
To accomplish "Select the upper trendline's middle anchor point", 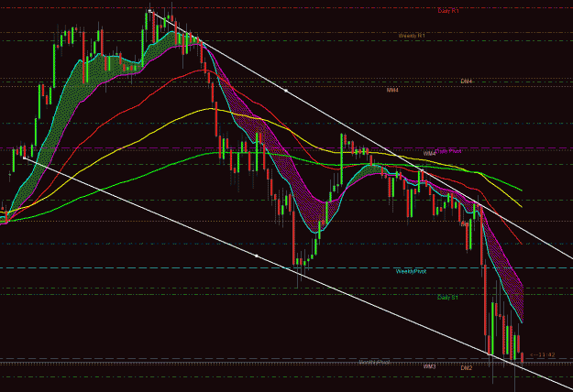I will [x=286, y=90].
